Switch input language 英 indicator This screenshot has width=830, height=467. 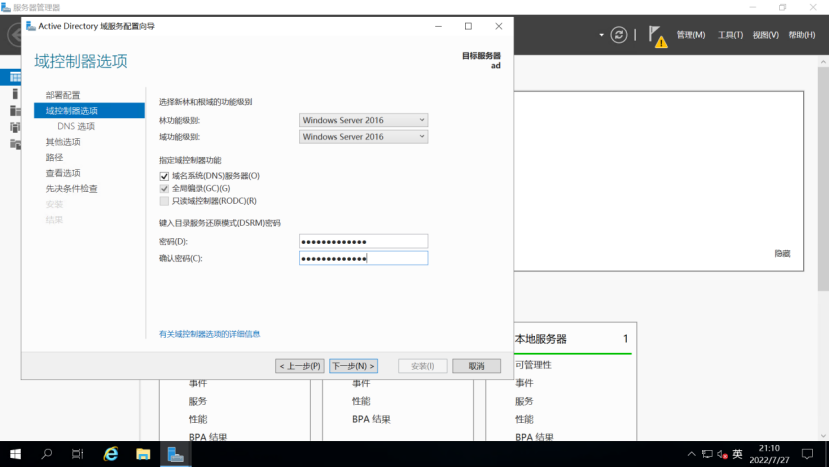737,454
